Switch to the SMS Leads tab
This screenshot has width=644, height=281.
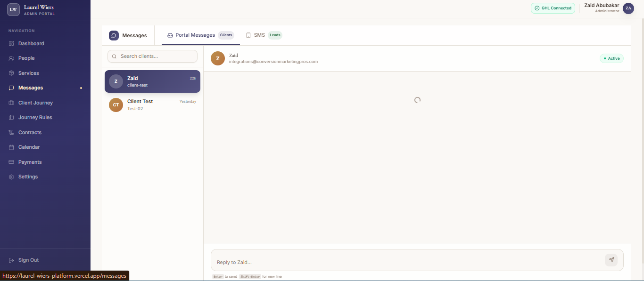pyautogui.click(x=264, y=35)
